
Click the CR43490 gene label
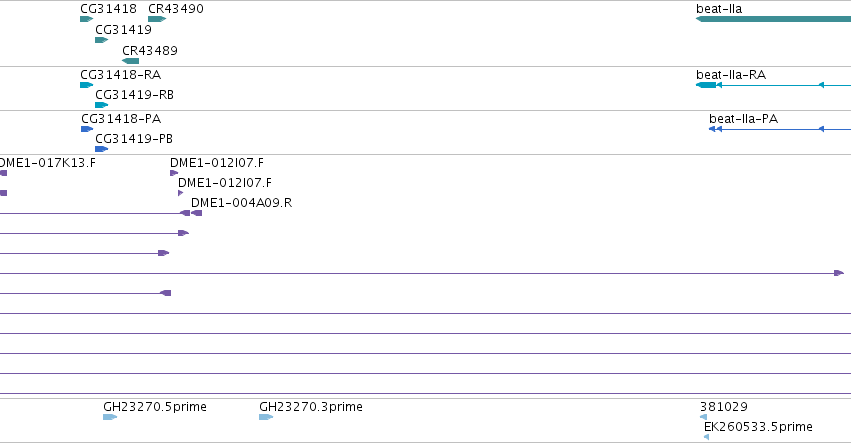click(176, 9)
